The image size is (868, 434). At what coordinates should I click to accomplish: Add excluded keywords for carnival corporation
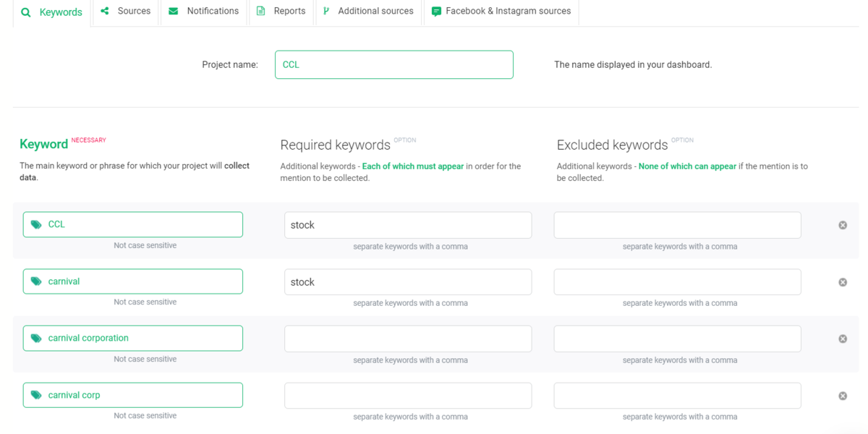[678, 339]
